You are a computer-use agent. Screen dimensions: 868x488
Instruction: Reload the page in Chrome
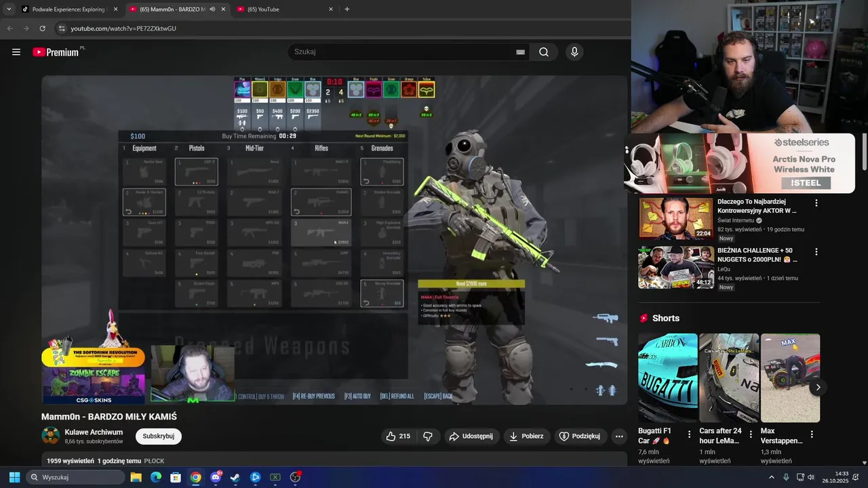click(42, 28)
